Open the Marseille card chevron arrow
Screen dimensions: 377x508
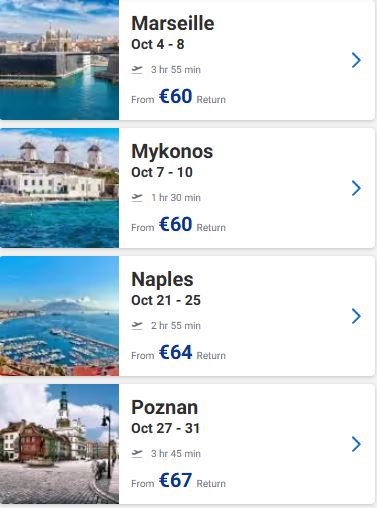356,60
